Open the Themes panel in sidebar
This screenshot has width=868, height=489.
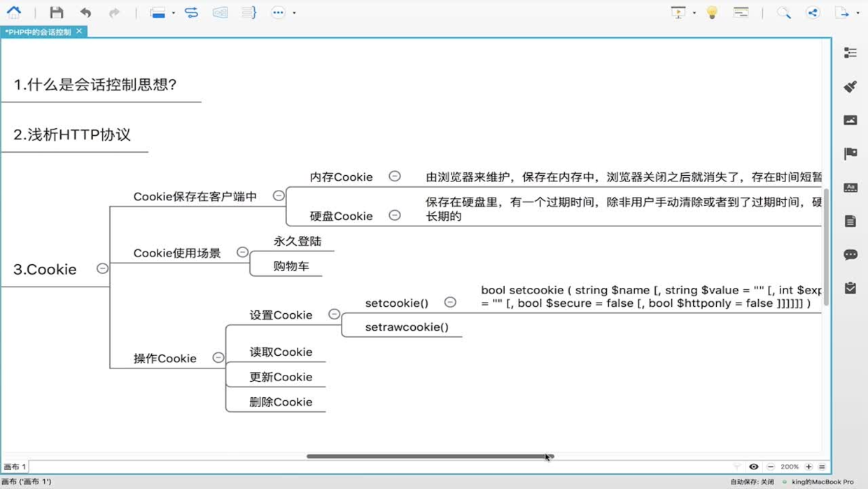tap(850, 187)
